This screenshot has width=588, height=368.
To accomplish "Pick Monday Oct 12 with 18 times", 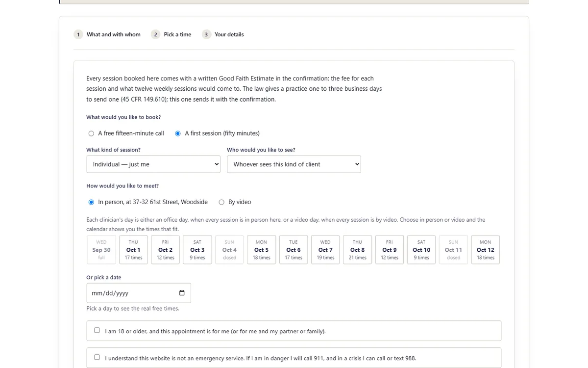I will (x=486, y=250).
